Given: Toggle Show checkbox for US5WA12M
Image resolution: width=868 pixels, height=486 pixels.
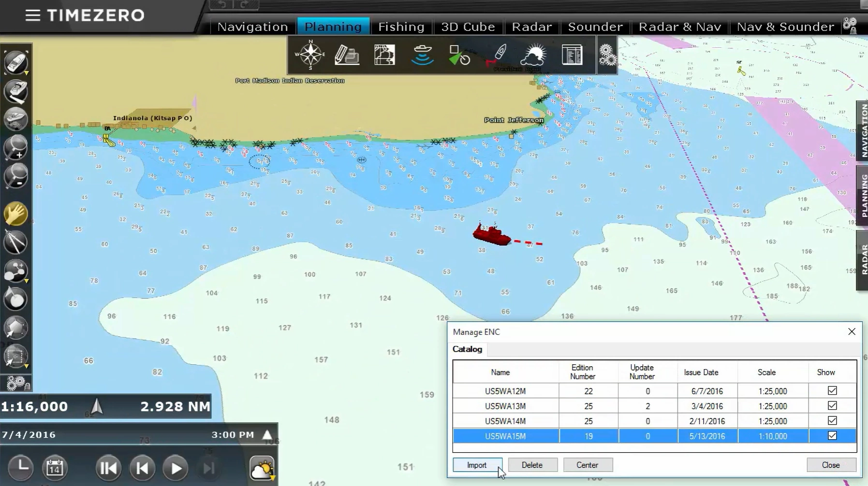Looking at the screenshot, I should pyautogui.click(x=832, y=390).
